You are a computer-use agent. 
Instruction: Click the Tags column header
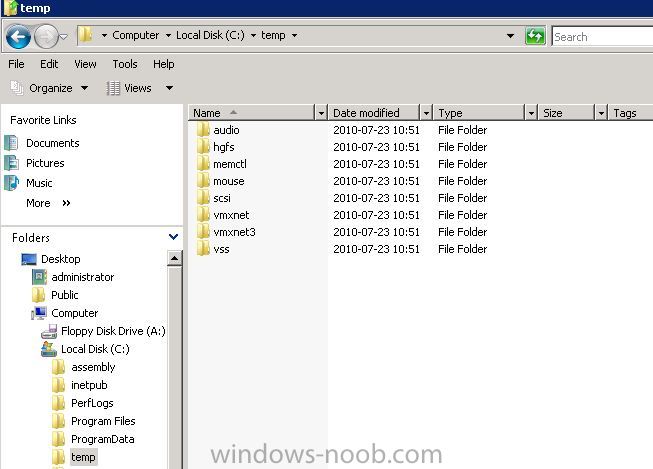pyautogui.click(x=631, y=113)
